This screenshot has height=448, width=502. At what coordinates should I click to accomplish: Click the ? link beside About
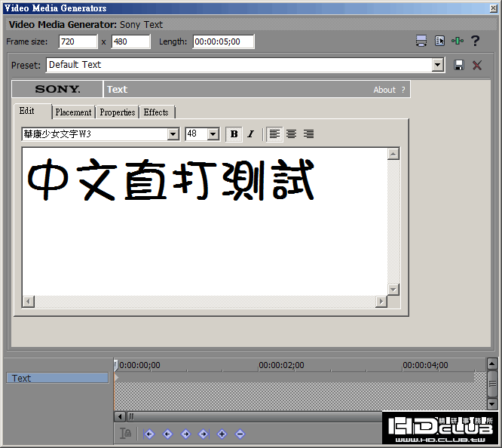(x=403, y=90)
